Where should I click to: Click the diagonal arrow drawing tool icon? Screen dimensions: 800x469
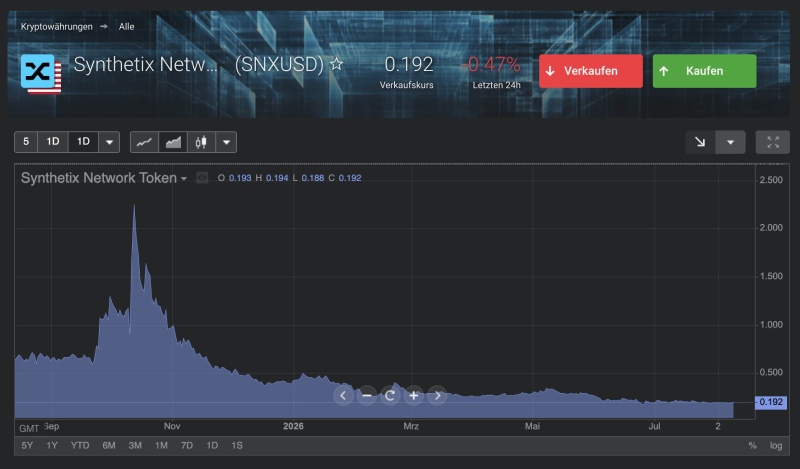point(700,142)
